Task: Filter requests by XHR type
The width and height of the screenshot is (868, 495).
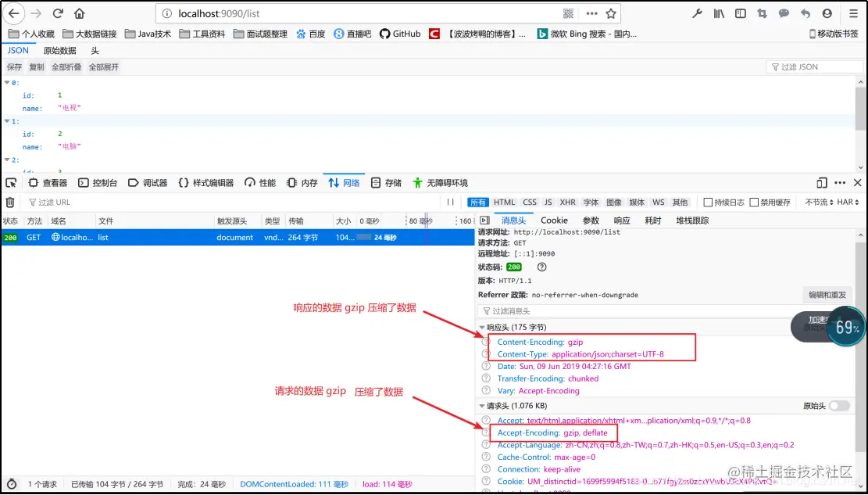Action: pyautogui.click(x=567, y=203)
